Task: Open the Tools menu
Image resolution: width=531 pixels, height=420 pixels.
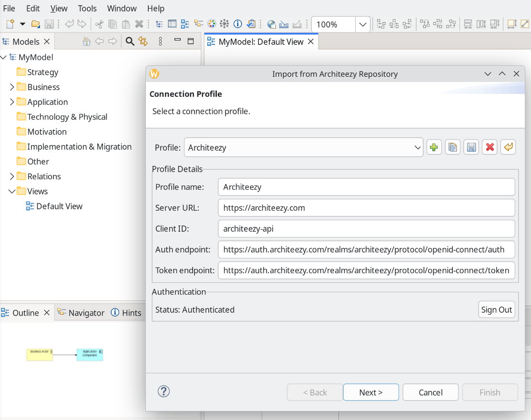Action: (87, 9)
